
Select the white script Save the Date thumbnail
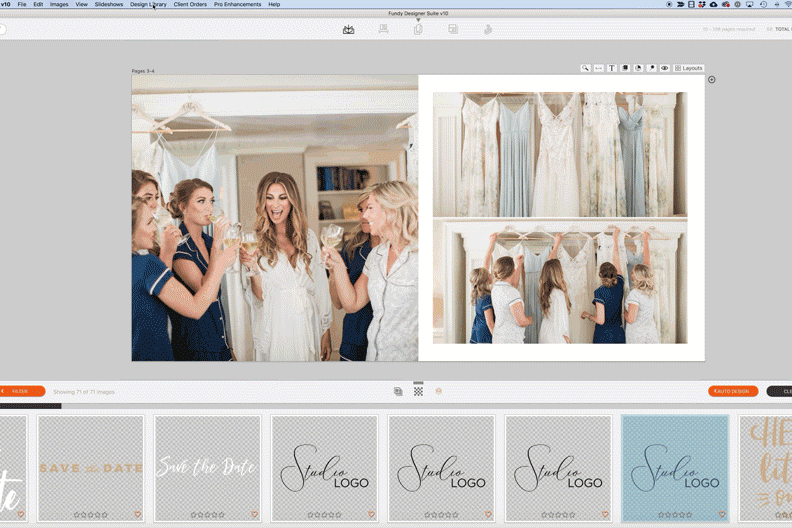point(208,468)
